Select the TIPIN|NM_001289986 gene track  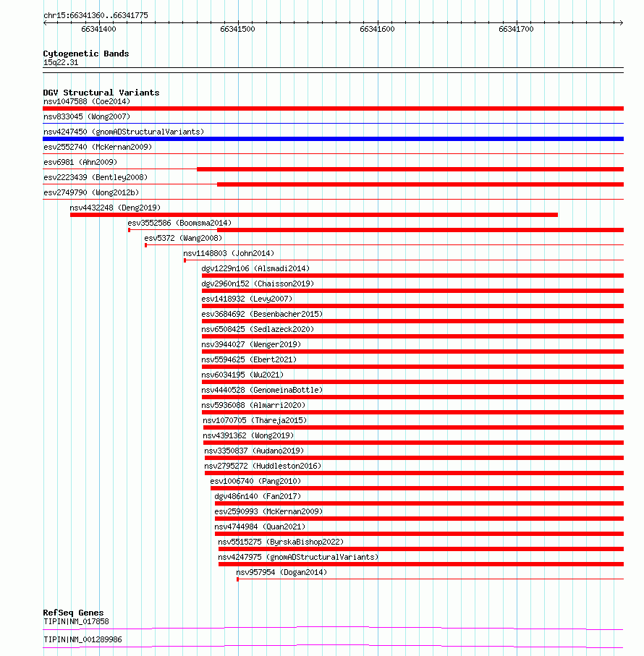[x=83, y=639]
